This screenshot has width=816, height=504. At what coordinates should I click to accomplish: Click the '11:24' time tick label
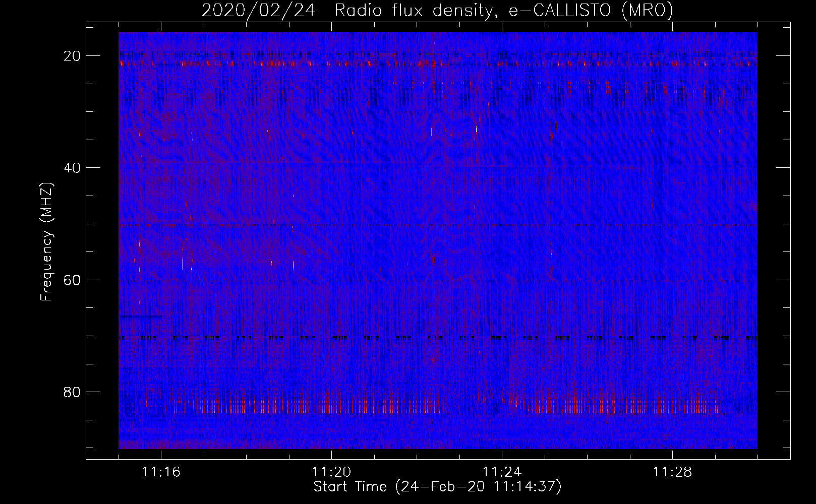[x=502, y=472]
